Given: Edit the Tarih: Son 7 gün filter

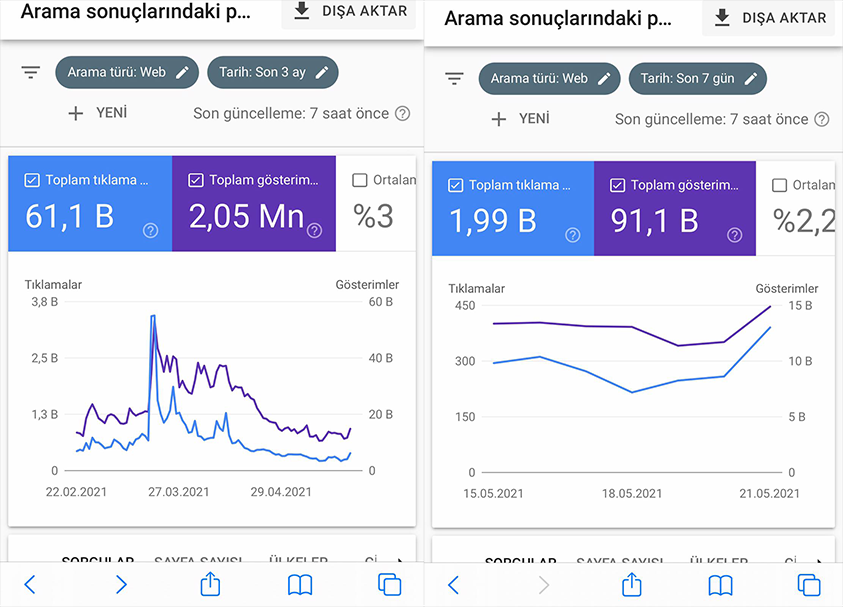Looking at the screenshot, I should 698,78.
